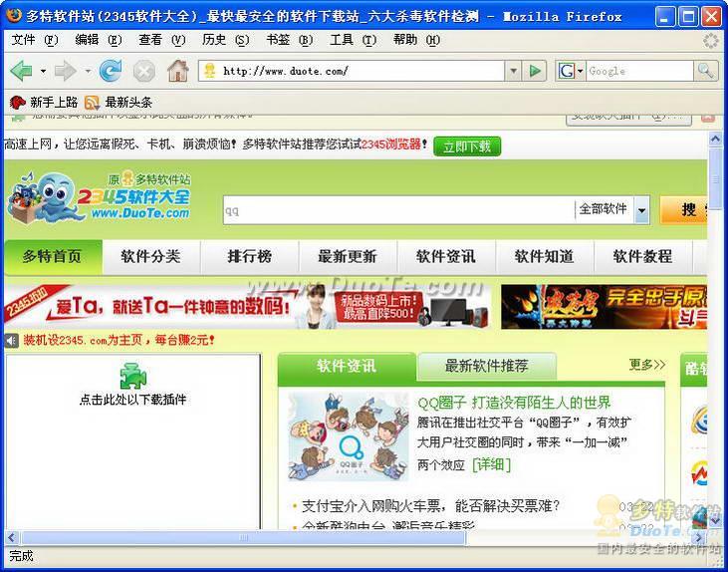Select the 最新更新 navigation tab

(348, 256)
